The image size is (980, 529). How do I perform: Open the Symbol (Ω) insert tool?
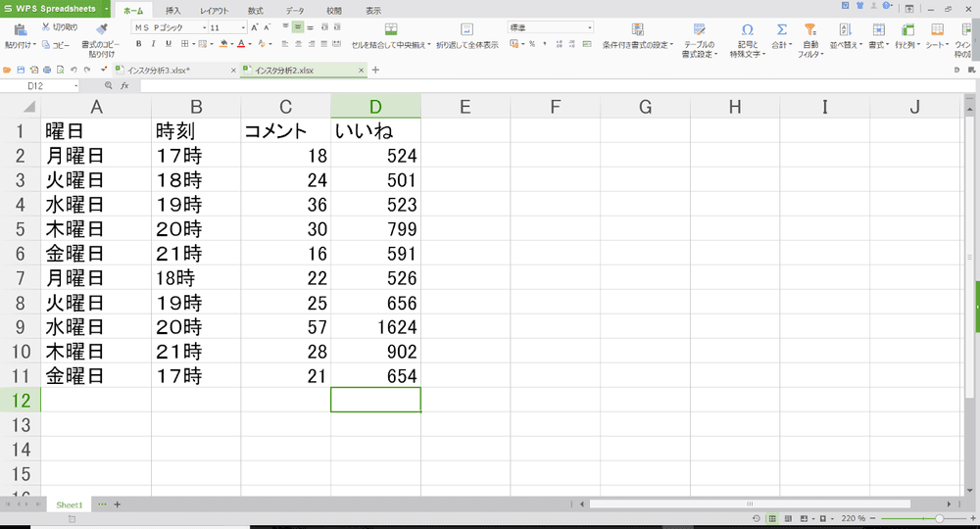[x=747, y=30]
